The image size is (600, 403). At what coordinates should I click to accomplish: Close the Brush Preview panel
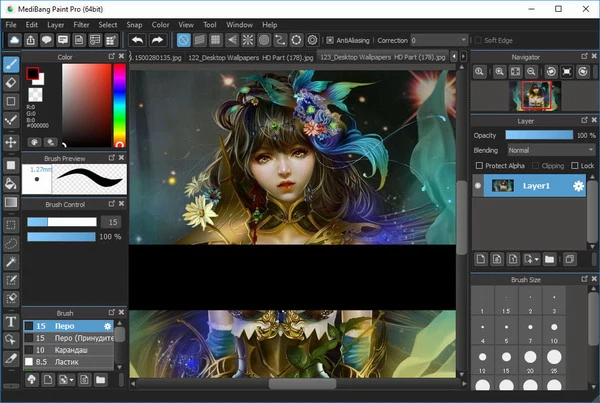click(x=121, y=158)
